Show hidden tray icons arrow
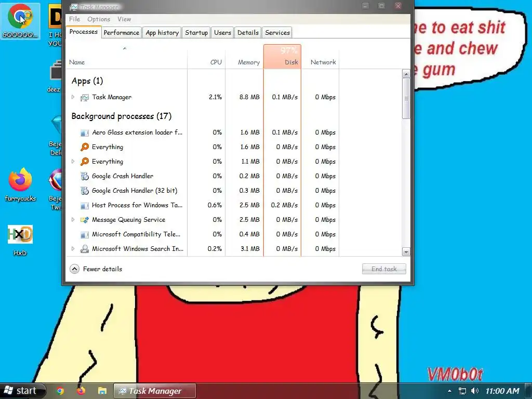 coord(449,391)
